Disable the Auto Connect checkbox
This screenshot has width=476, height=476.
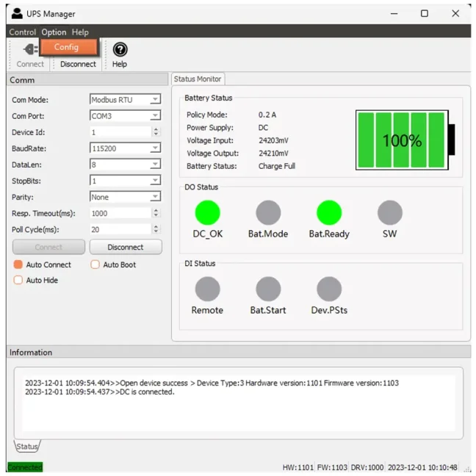click(x=18, y=264)
